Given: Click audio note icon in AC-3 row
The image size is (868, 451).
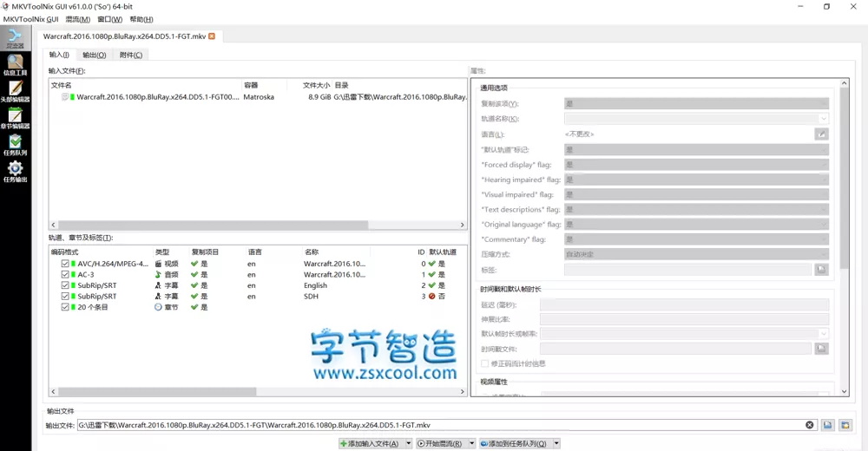Looking at the screenshot, I should pyautogui.click(x=158, y=274).
